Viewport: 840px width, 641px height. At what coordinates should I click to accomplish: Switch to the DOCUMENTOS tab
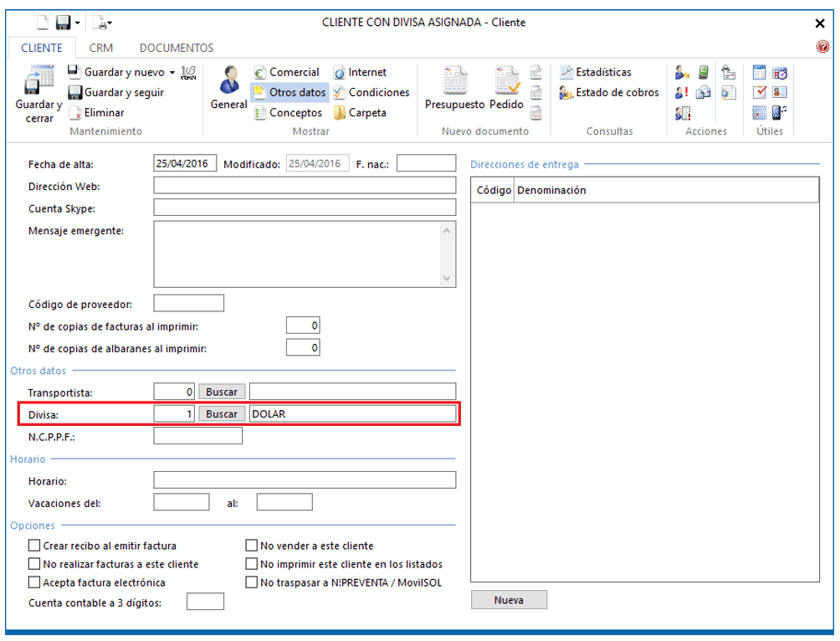tap(177, 49)
